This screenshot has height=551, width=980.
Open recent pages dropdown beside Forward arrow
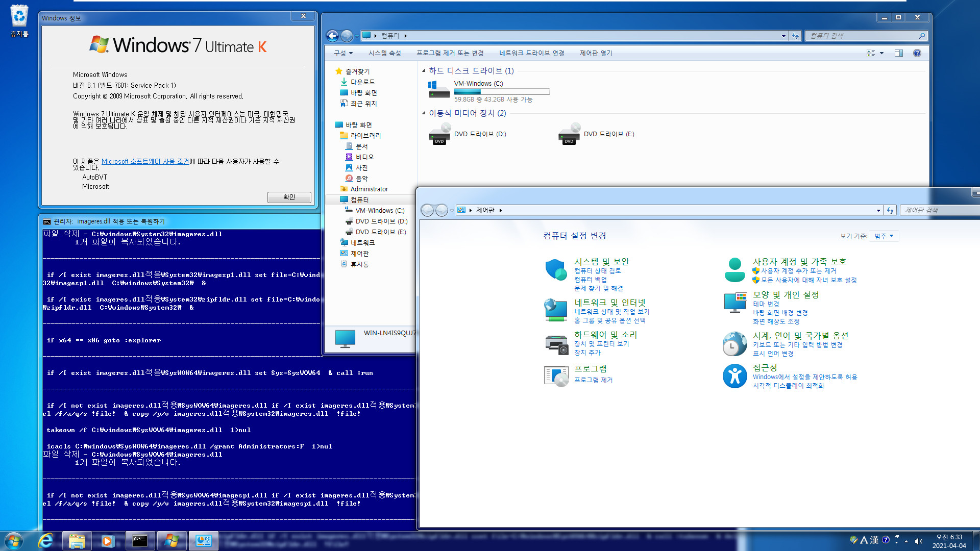point(357,36)
